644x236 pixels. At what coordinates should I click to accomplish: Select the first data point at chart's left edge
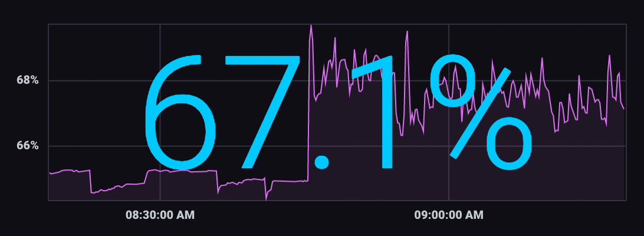[50, 173]
